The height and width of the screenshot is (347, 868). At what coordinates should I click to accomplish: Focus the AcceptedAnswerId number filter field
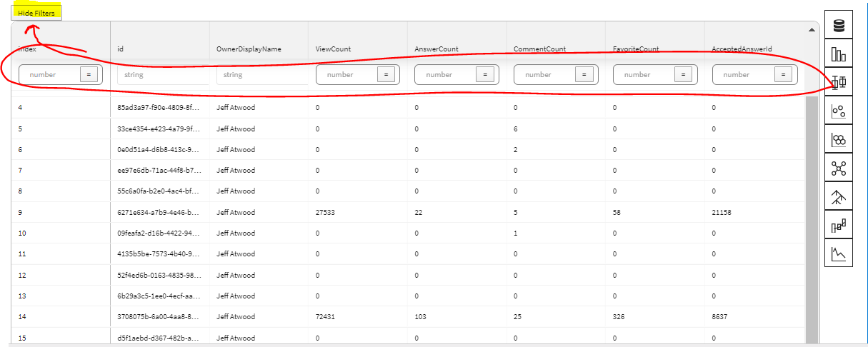click(742, 74)
